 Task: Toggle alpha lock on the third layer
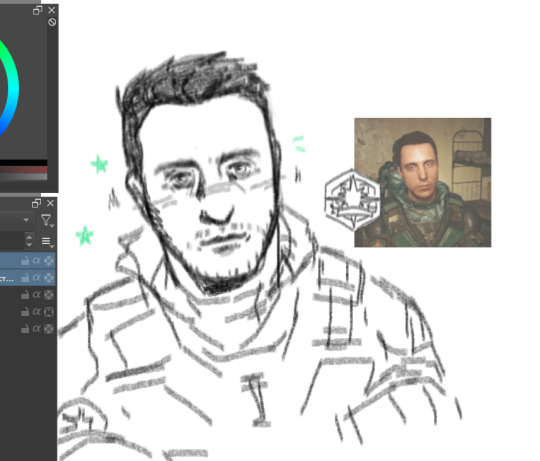coord(49,295)
